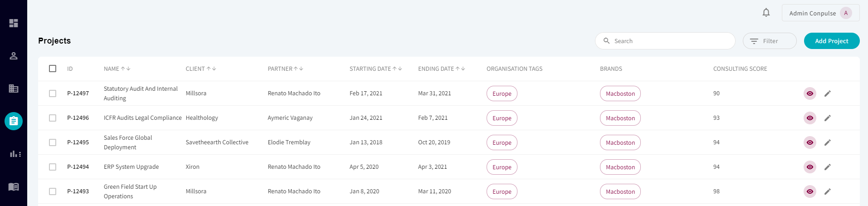Sort by the NAME column arrows
This screenshot has height=206, width=868.
coord(126,69)
